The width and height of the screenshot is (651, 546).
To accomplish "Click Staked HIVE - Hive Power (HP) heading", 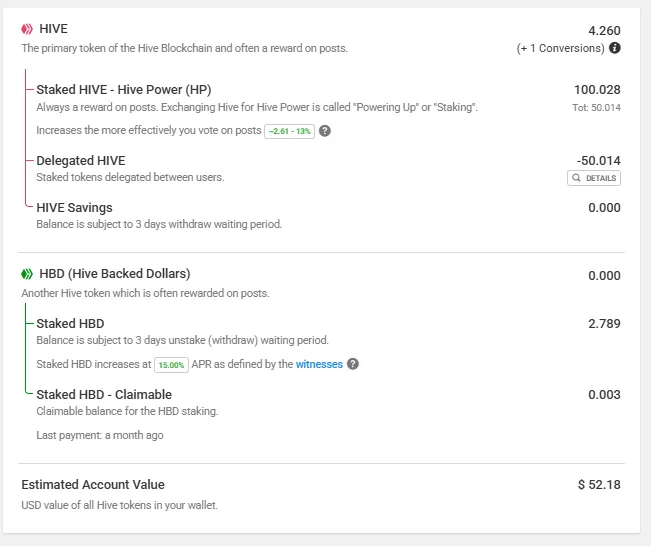I will pos(124,90).
